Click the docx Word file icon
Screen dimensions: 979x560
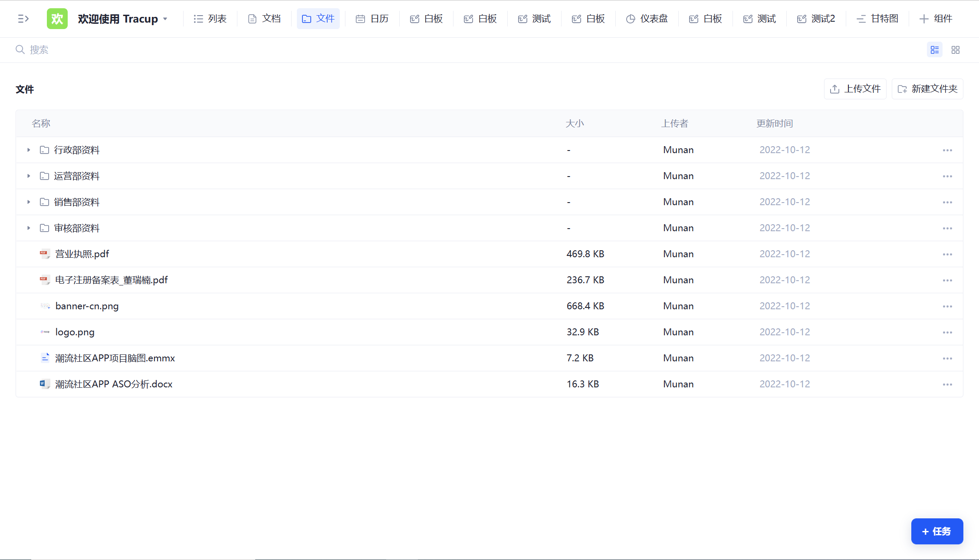(44, 384)
